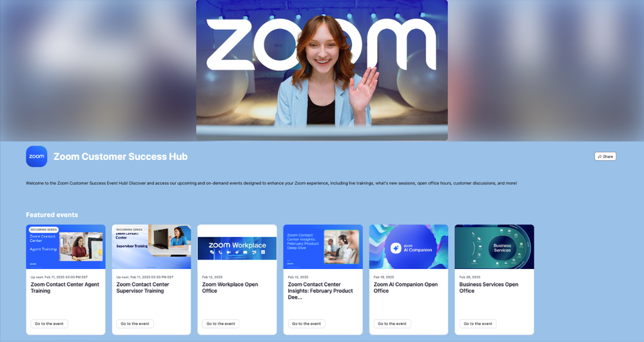Go to the Workplace Open Office event

[221, 323]
